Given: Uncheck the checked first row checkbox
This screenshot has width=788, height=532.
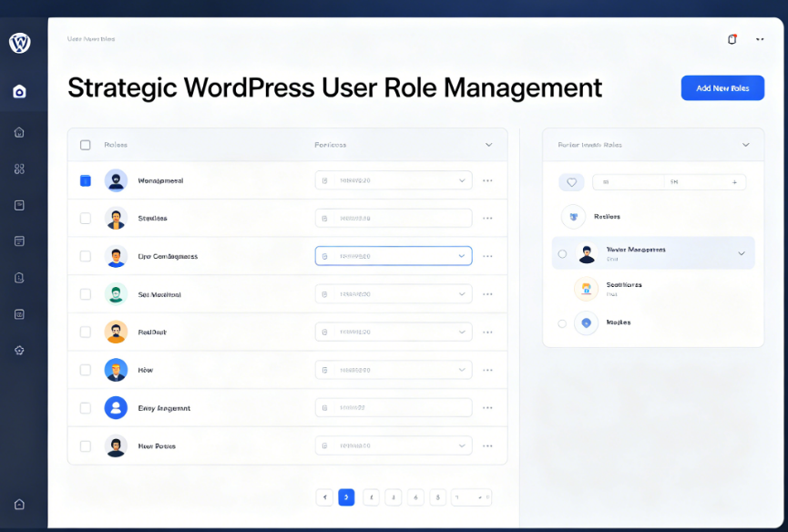Looking at the screenshot, I should [x=86, y=180].
